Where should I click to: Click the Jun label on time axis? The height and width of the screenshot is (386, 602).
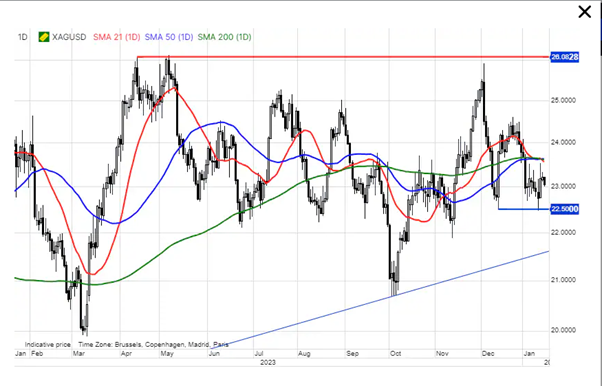(x=214, y=353)
